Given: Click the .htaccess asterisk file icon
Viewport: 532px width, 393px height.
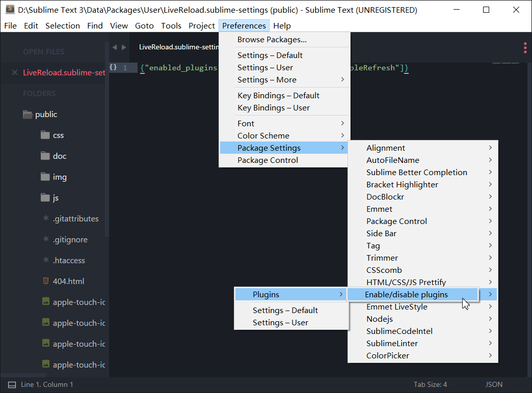Looking at the screenshot, I should tap(46, 260).
